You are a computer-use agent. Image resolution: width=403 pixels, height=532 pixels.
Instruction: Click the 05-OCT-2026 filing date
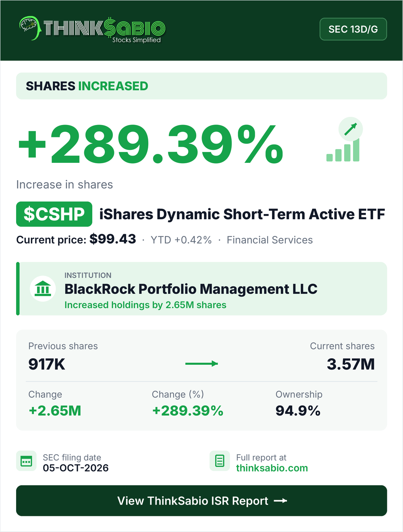point(76,468)
